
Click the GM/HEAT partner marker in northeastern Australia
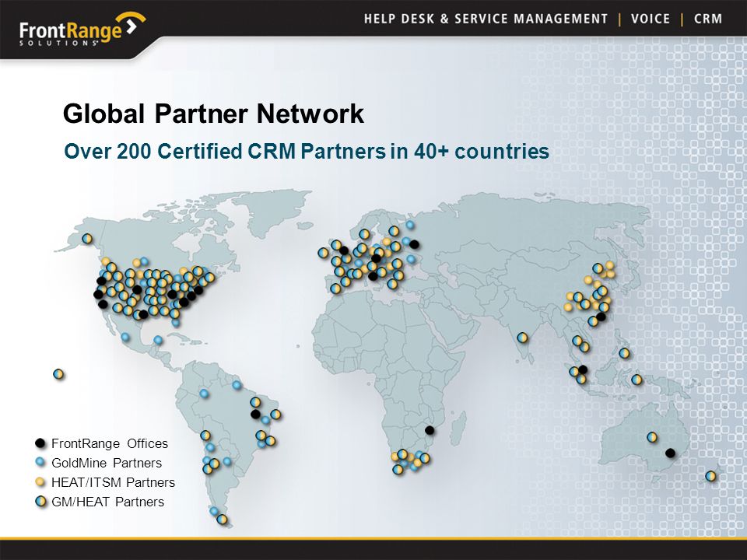pyautogui.click(x=652, y=436)
